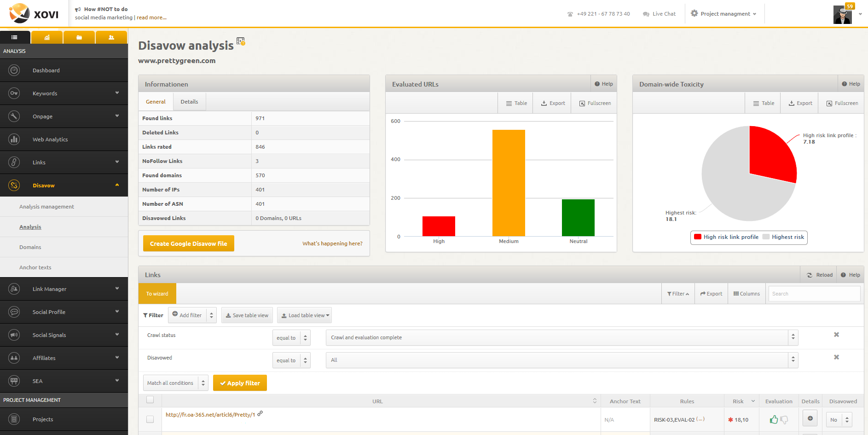Open the users sidebar tab icon
The height and width of the screenshot is (435, 868).
pos(111,37)
